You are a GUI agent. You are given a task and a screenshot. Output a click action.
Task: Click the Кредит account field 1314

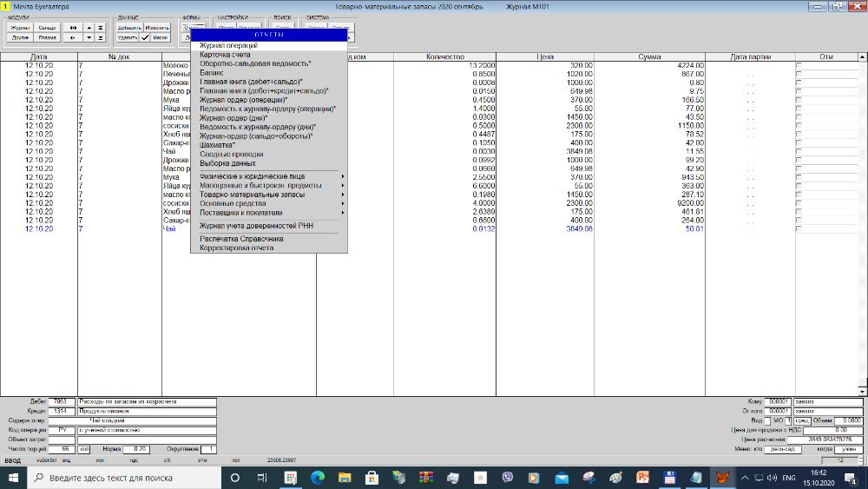(x=62, y=411)
